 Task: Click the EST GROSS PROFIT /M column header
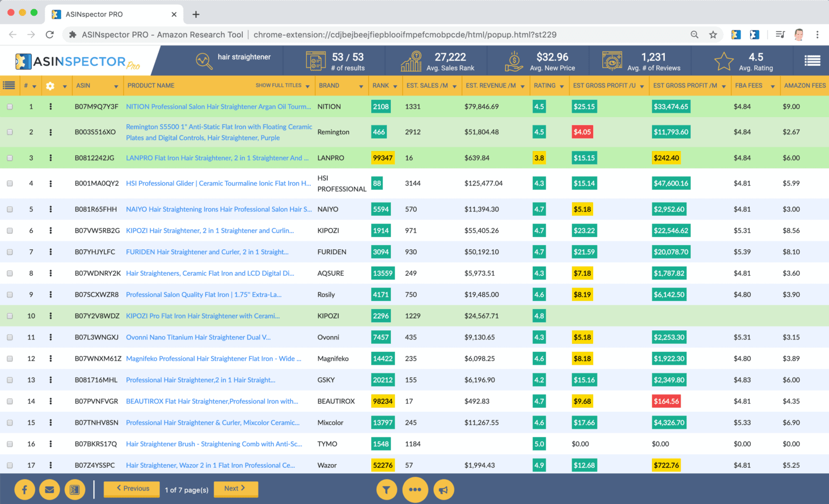(685, 85)
